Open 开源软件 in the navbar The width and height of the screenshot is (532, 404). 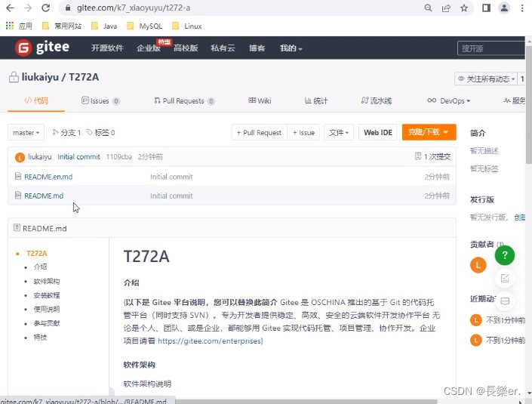(107, 48)
